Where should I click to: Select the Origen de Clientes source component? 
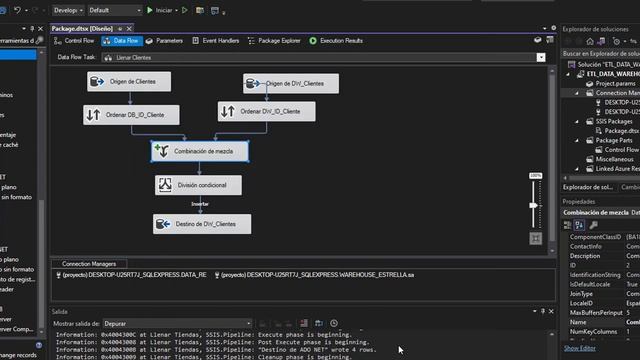(129, 82)
